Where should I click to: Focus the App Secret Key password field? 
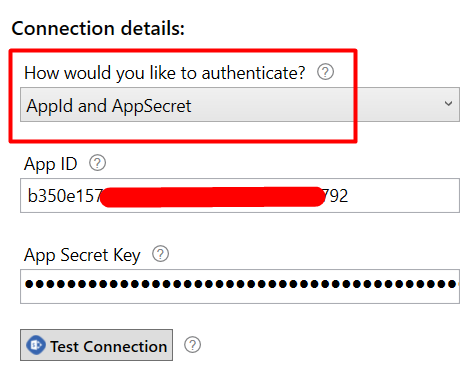pyautogui.click(x=240, y=287)
